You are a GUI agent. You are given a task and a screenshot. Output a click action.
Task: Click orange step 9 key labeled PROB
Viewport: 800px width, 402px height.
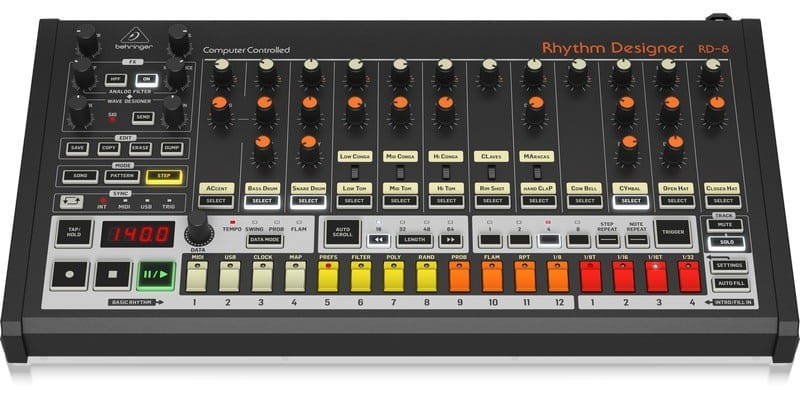point(459,276)
